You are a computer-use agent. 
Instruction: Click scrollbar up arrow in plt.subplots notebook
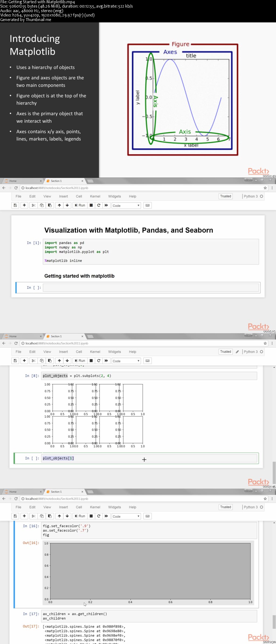pos(274,367)
